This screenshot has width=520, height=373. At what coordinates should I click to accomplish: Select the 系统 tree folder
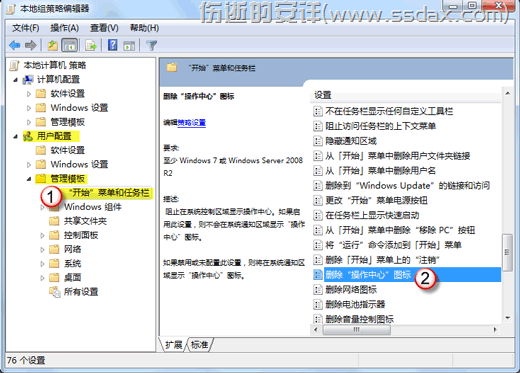click(x=72, y=264)
